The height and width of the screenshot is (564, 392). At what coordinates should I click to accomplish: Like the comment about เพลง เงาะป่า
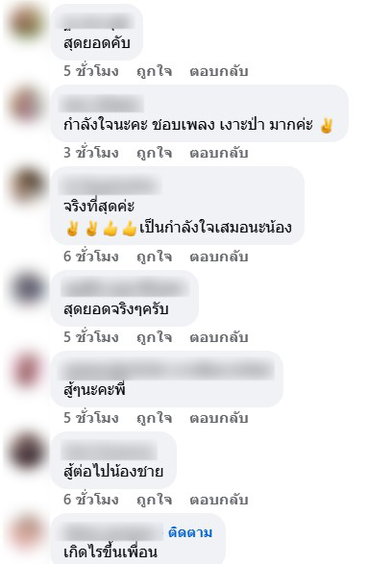pyautogui.click(x=154, y=153)
